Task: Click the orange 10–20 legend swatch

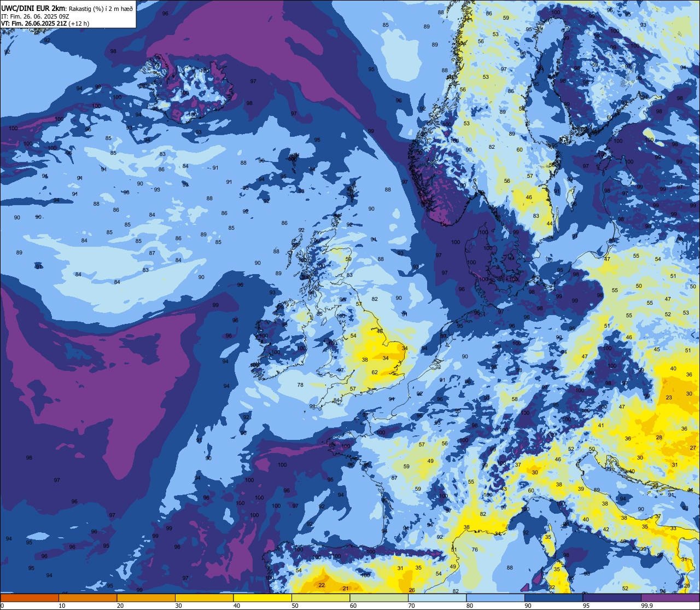Action: click(87, 598)
